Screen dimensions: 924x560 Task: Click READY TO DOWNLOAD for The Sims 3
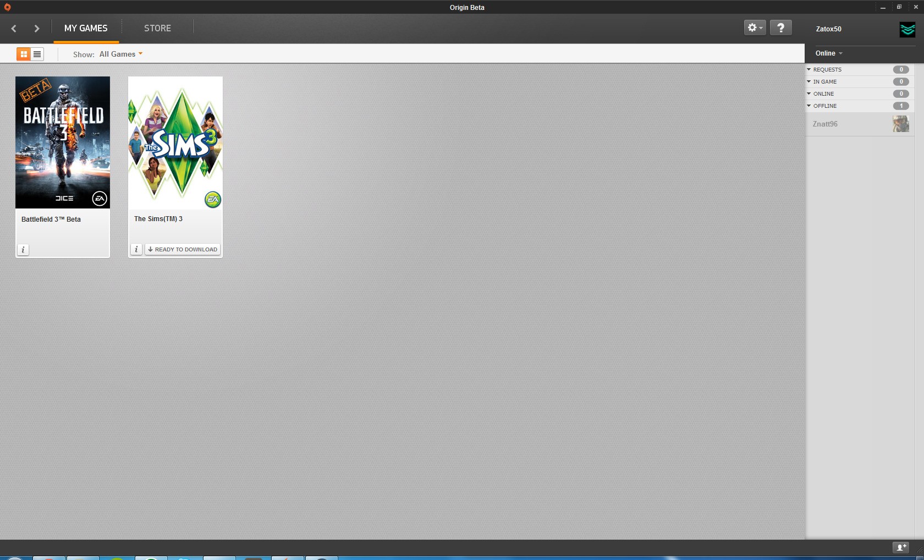183,249
